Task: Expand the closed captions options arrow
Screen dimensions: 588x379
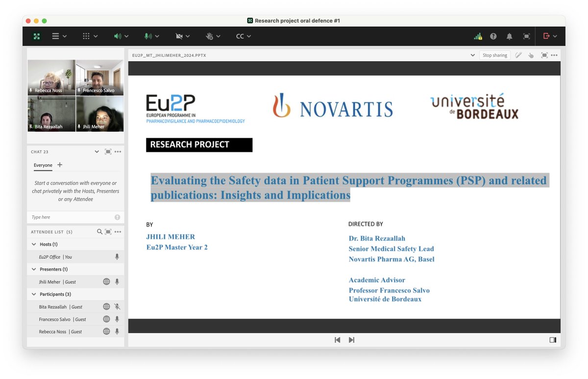Action: point(249,36)
